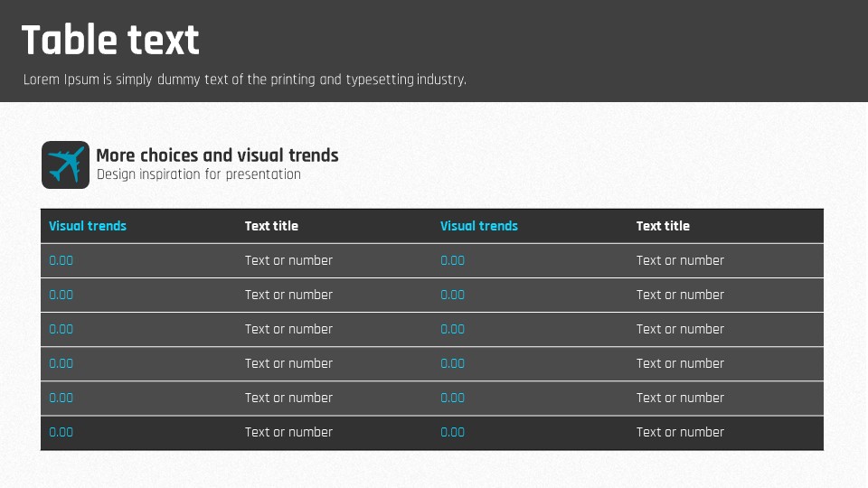Image resolution: width=868 pixels, height=488 pixels.
Task: Click the second "Visual trends" column header
Action: click(x=479, y=226)
